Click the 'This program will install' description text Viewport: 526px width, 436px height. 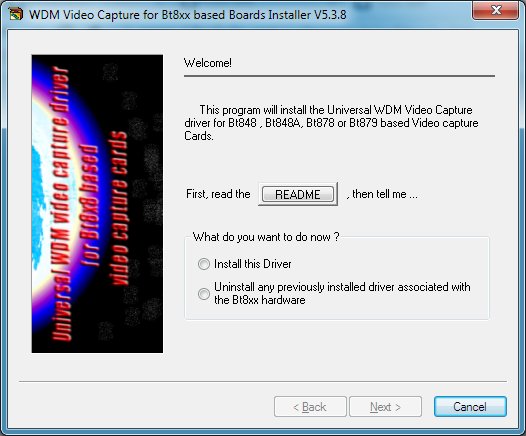331,123
